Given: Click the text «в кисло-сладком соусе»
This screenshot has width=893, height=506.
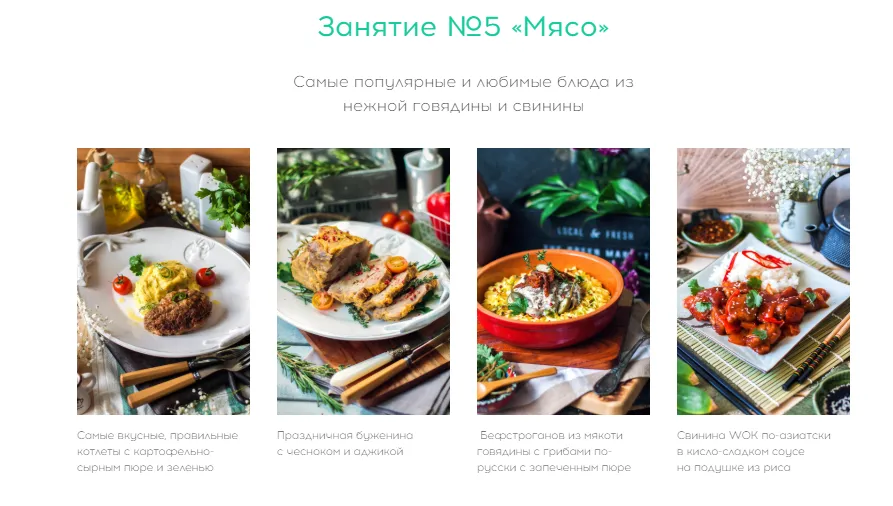Looking at the screenshot, I should click(740, 451).
